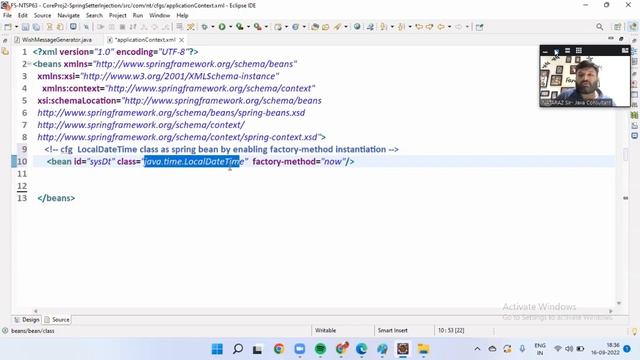Open the Window menu

(x=160, y=16)
